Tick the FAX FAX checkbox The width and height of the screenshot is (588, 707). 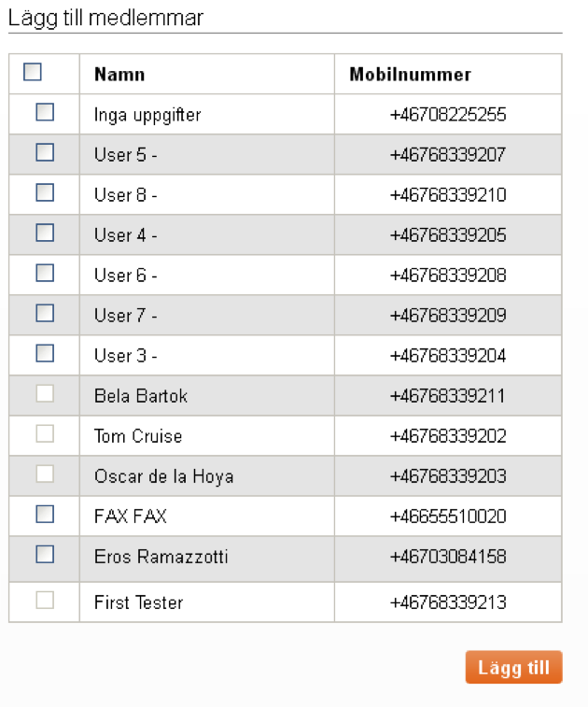[x=45, y=514]
